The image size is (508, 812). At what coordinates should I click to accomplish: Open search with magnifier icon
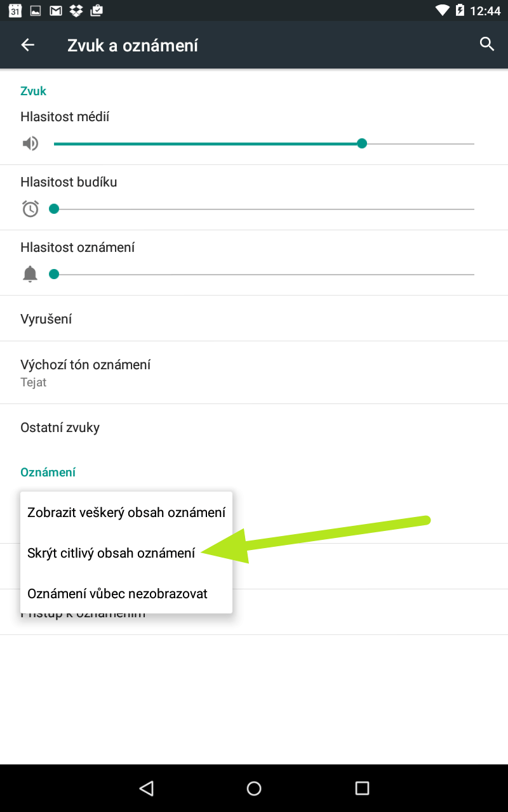[487, 44]
